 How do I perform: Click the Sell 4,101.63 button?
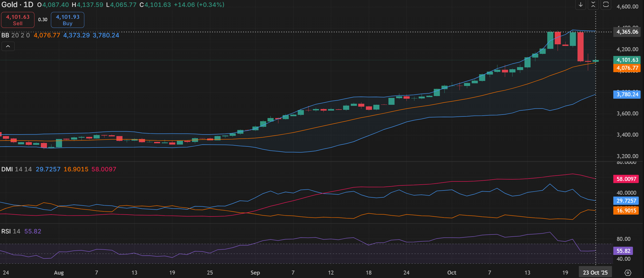pos(18,20)
